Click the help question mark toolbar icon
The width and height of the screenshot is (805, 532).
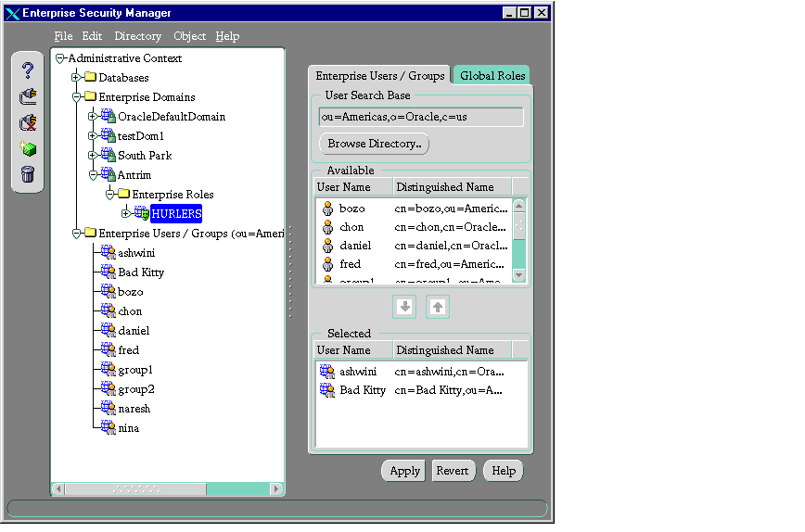pyautogui.click(x=28, y=70)
